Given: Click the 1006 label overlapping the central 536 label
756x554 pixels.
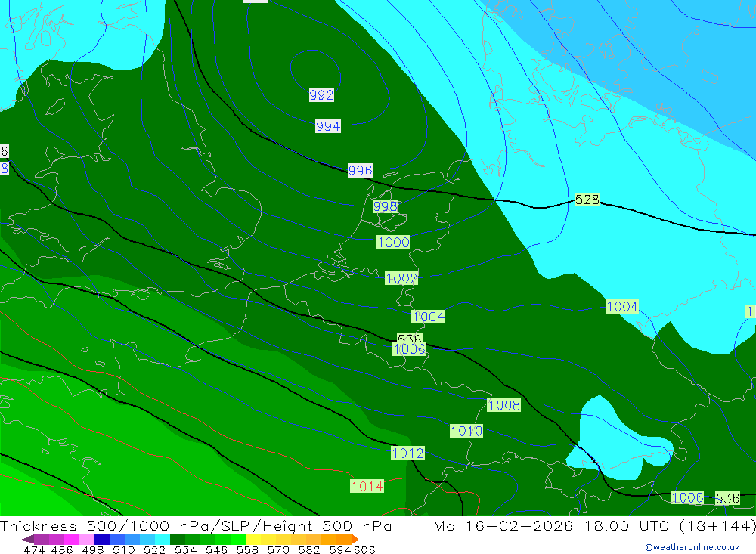Looking at the screenshot, I should (x=410, y=349).
